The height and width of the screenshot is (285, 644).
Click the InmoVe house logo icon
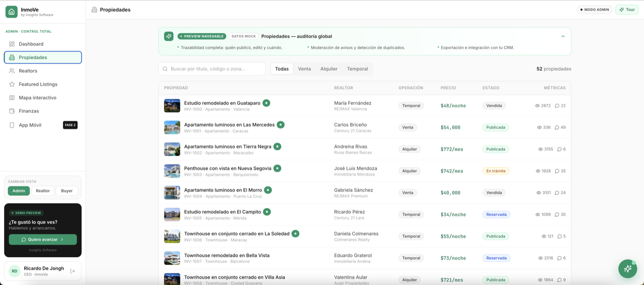point(12,12)
